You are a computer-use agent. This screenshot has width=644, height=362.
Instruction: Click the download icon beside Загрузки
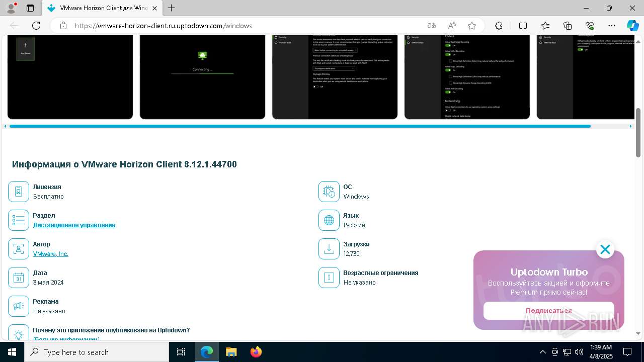point(329,249)
